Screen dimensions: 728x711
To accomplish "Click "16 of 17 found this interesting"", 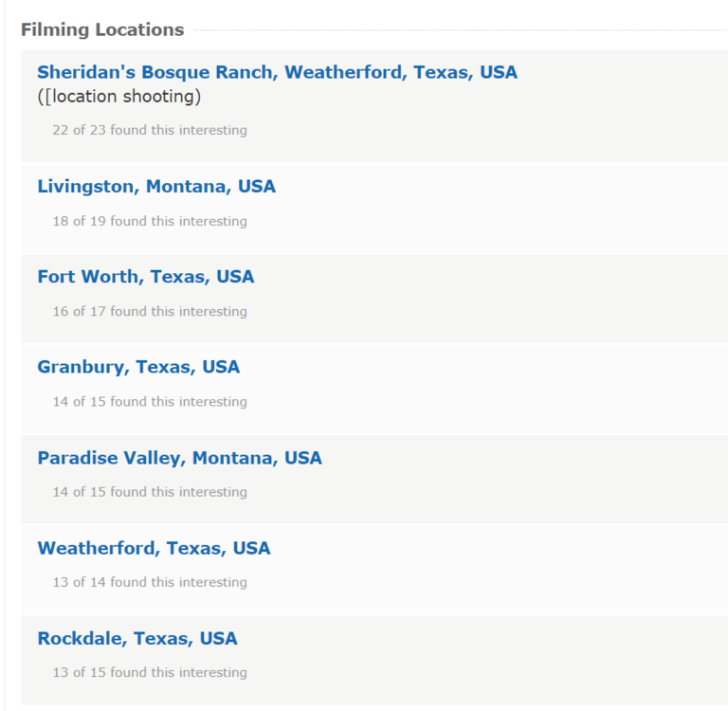I will (x=150, y=311).
